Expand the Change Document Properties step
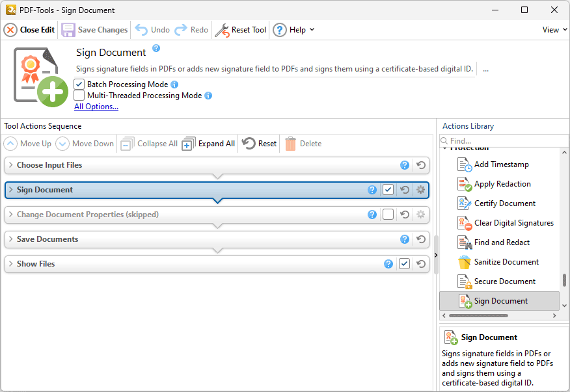The image size is (570, 392). [10, 215]
